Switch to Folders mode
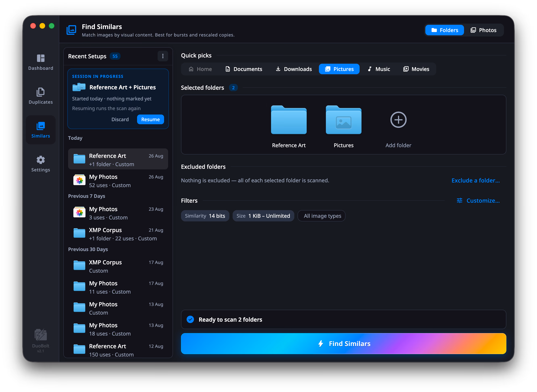 (444, 30)
